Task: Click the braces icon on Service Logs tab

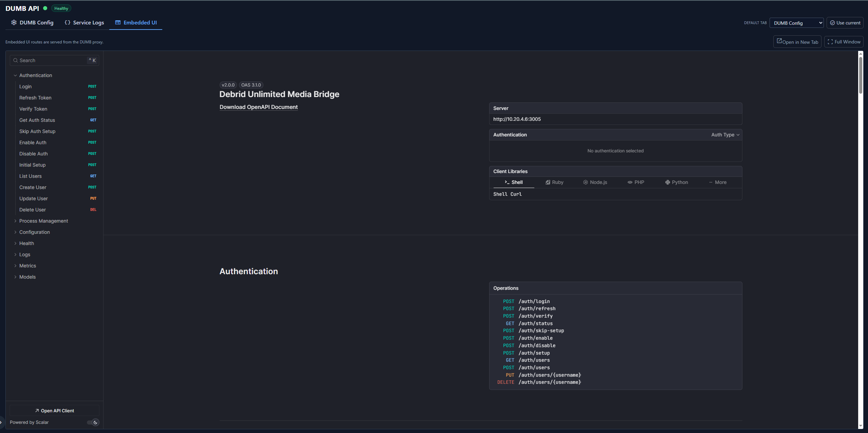Action: pos(67,22)
